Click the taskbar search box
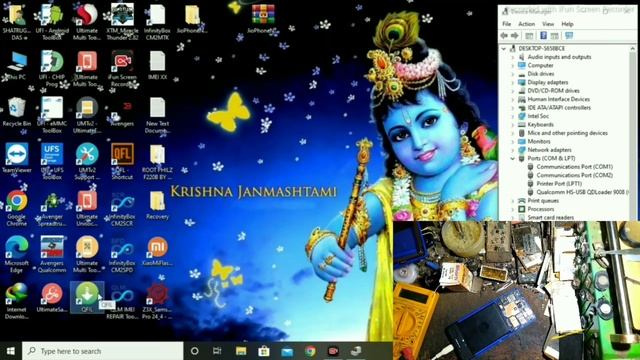This screenshot has height=360, width=640. [x=102, y=351]
